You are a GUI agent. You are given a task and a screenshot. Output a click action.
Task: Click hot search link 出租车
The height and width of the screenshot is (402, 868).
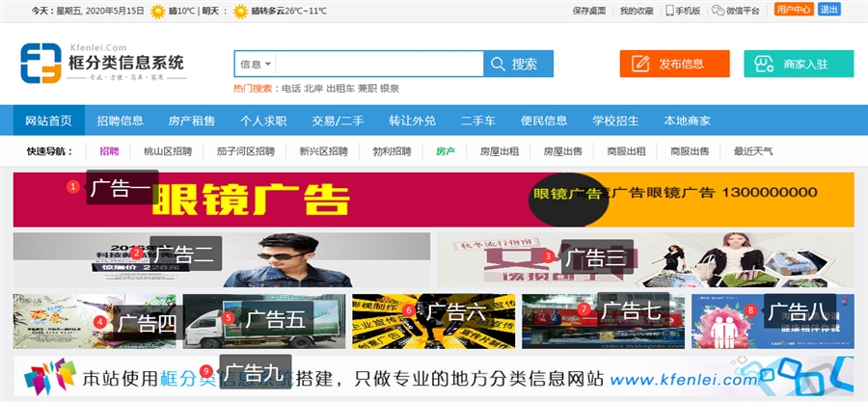339,88
